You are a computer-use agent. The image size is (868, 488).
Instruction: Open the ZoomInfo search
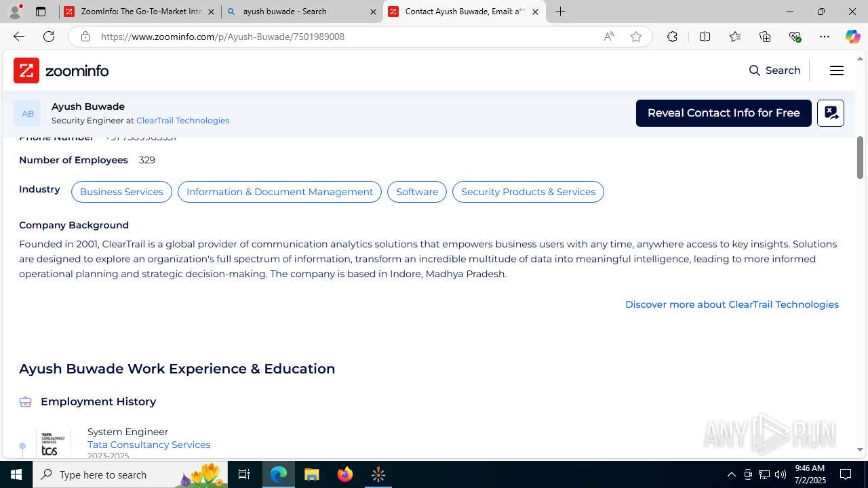tap(774, 70)
